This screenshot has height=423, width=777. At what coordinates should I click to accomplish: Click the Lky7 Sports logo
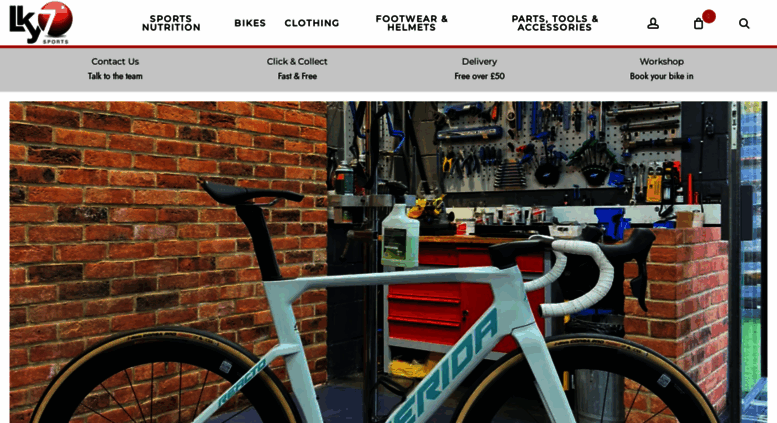click(41, 23)
